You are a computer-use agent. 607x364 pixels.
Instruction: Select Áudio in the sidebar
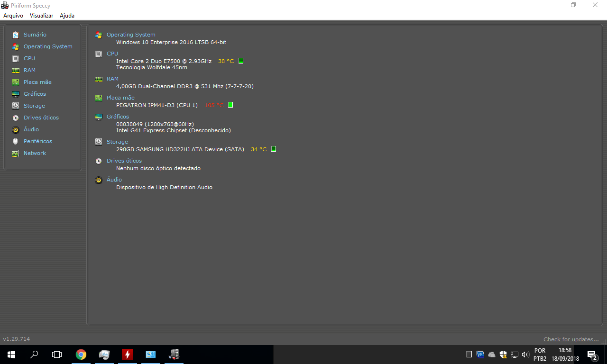(x=31, y=129)
